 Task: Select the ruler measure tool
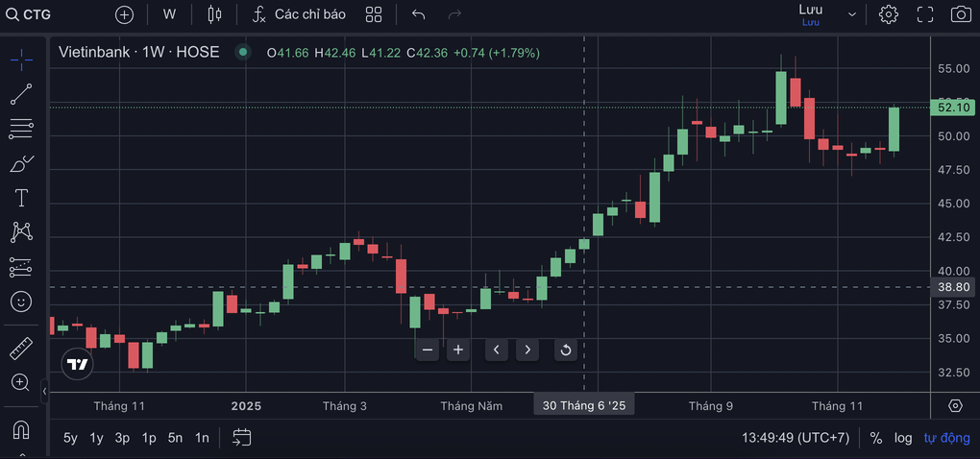(21, 348)
